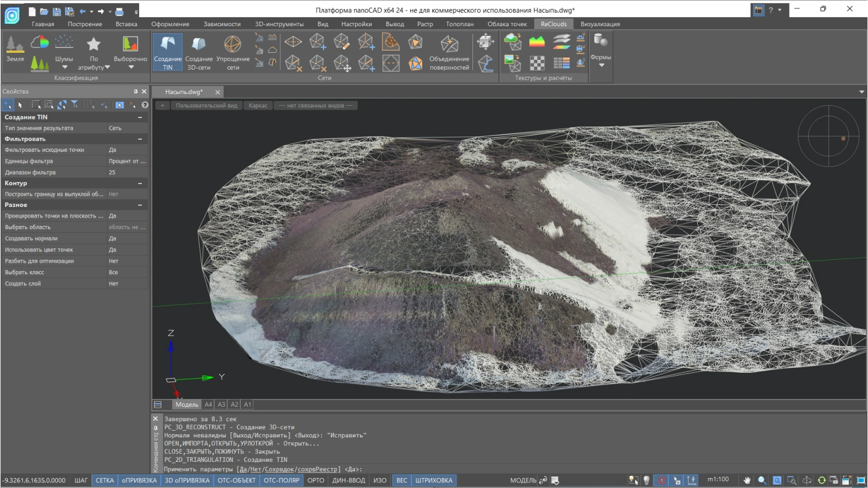868x488 pixels.
Task: Click the По атрибуту star icon
Action: [93, 44]
